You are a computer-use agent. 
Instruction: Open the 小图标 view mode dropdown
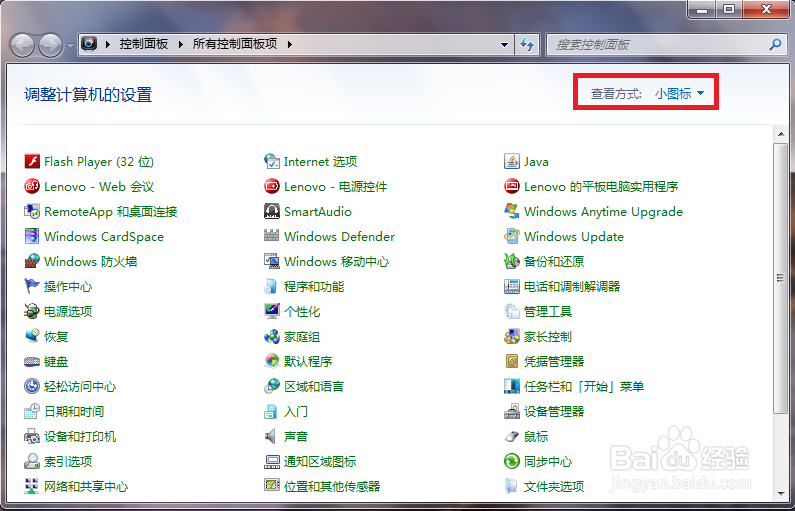(x=679, y=93)
